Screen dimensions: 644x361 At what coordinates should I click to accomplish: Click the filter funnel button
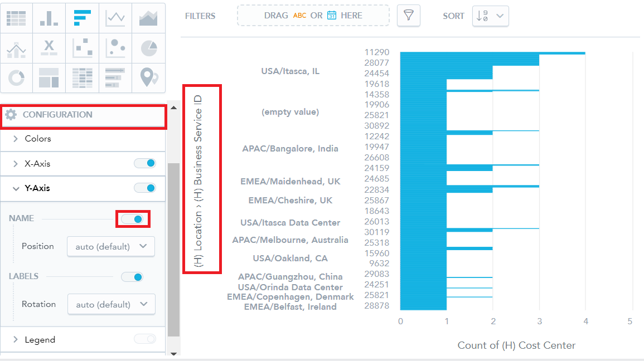(x=408, y=16)
